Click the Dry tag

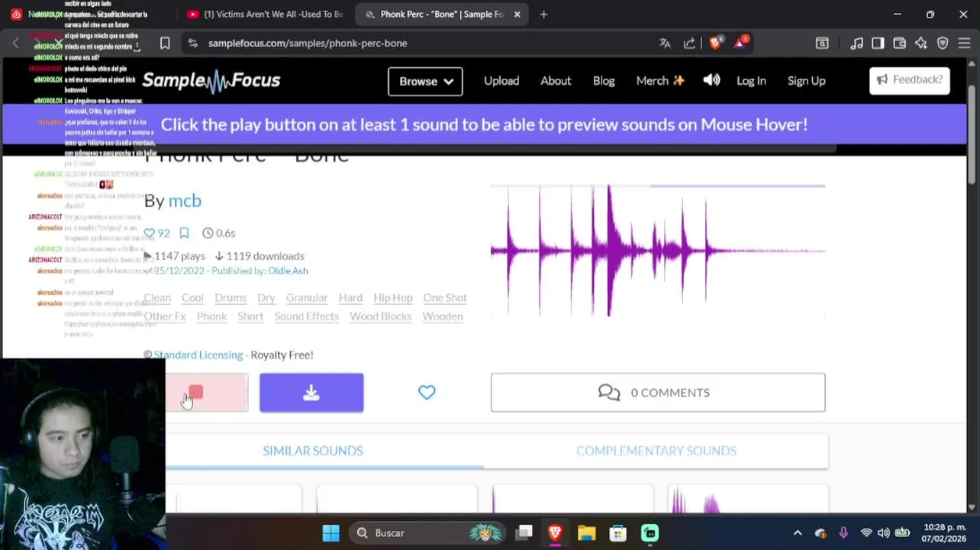click(x=266, y=298)
